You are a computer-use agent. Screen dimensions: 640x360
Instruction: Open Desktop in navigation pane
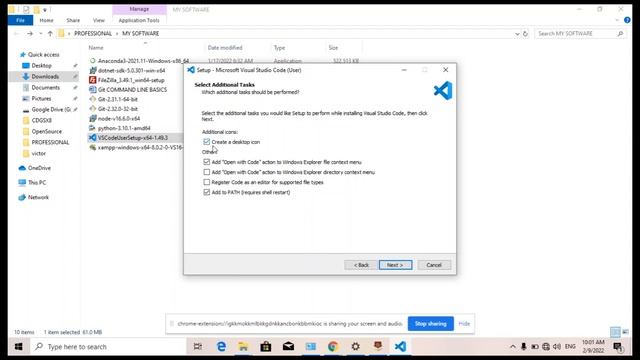coord(41,65)
